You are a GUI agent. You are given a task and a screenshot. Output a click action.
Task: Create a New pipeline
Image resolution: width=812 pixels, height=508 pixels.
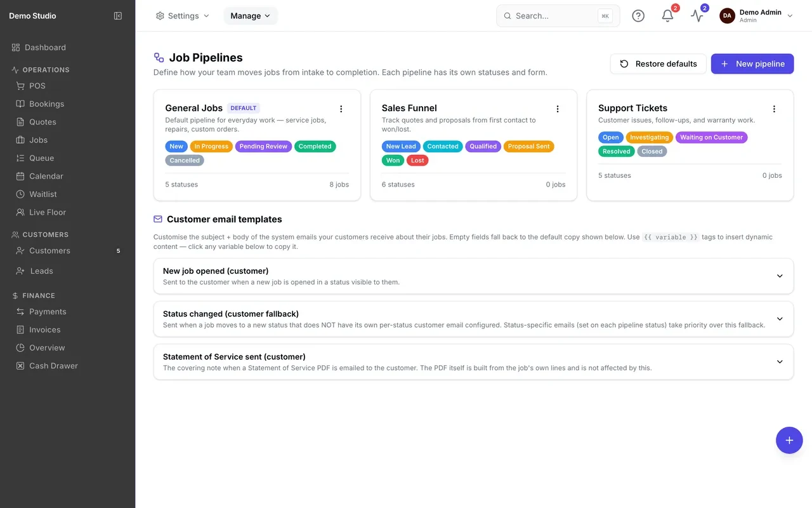[752, 63]
